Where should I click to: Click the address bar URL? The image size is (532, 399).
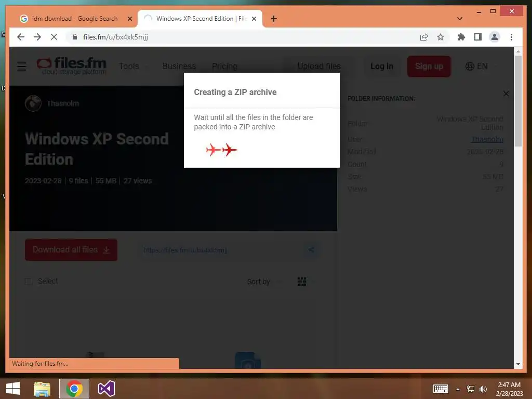115,37
